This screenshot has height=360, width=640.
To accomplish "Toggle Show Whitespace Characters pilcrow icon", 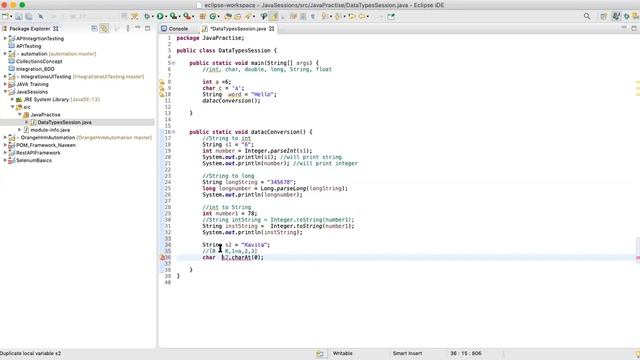I will coord(313,16).
